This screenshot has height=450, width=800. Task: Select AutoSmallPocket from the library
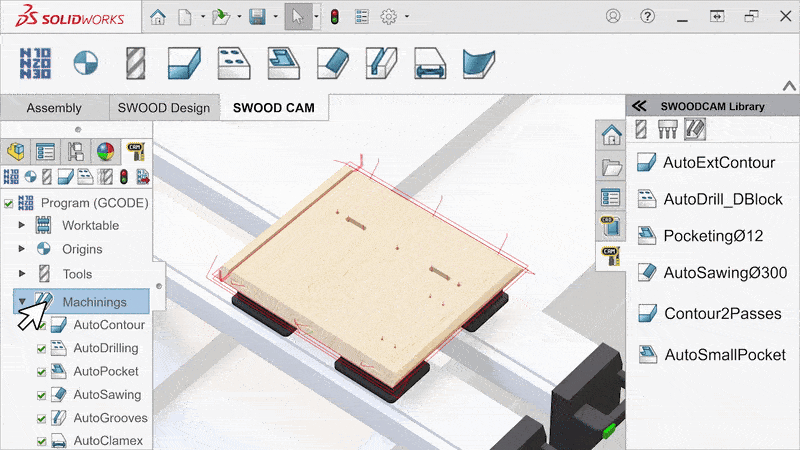click(712, 355)
